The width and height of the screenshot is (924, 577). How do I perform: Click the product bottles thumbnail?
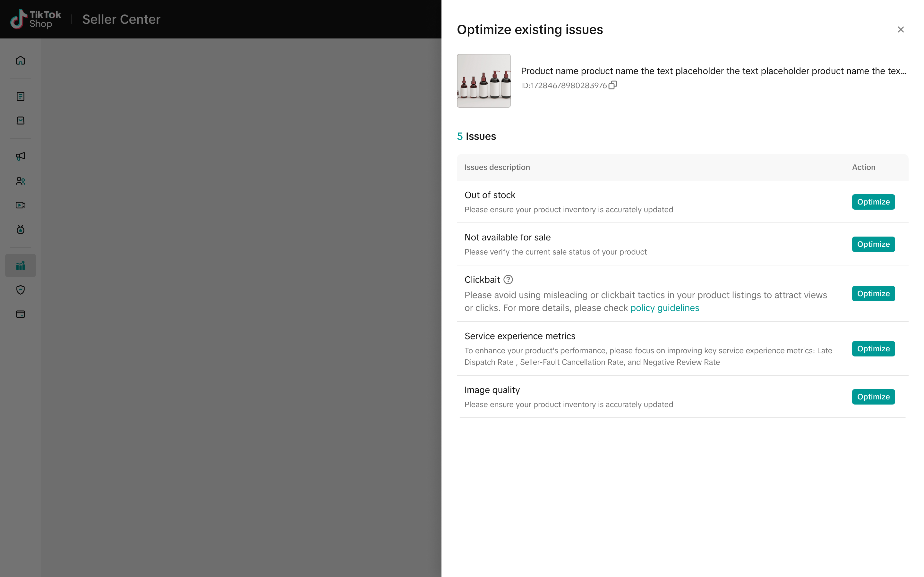coord(483,81)
